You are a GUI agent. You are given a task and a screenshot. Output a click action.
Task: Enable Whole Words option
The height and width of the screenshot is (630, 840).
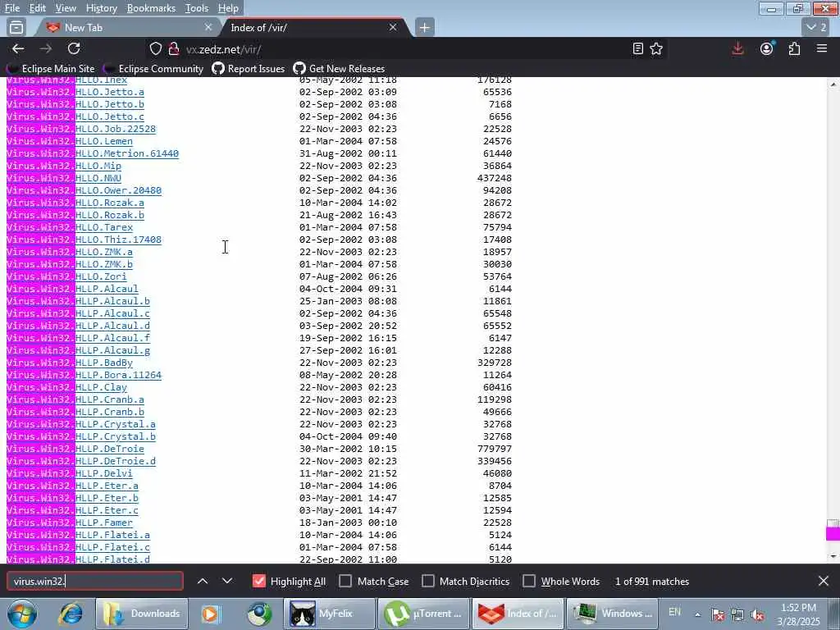pyautogui.click(x=529, y=582)
